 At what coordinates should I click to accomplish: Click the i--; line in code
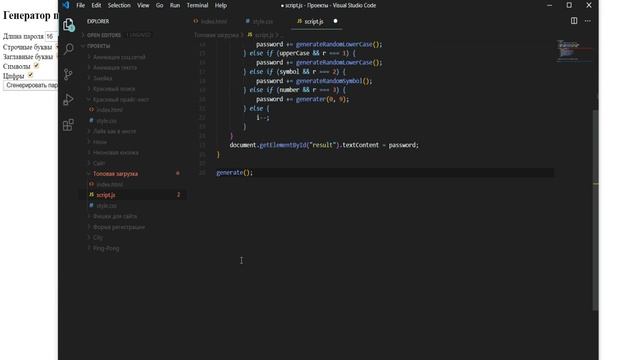pyautogui.click(x=263, y=118)
